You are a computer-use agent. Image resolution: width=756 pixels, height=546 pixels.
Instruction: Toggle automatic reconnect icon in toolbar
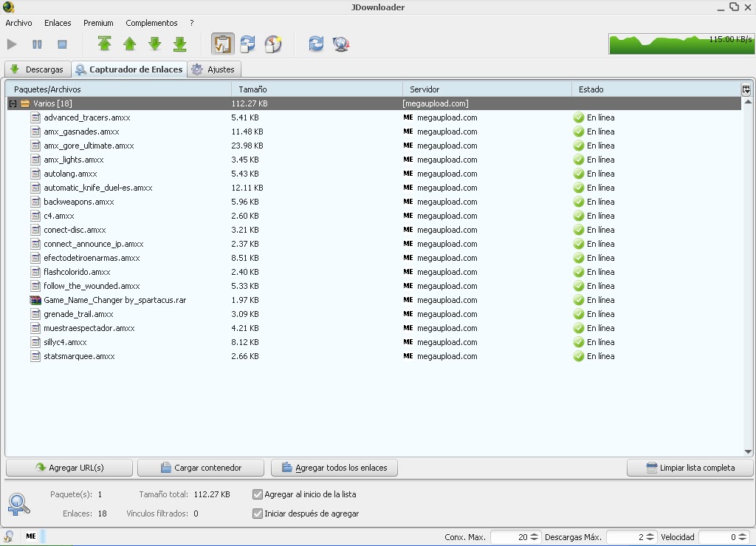(x=248, y=44)
